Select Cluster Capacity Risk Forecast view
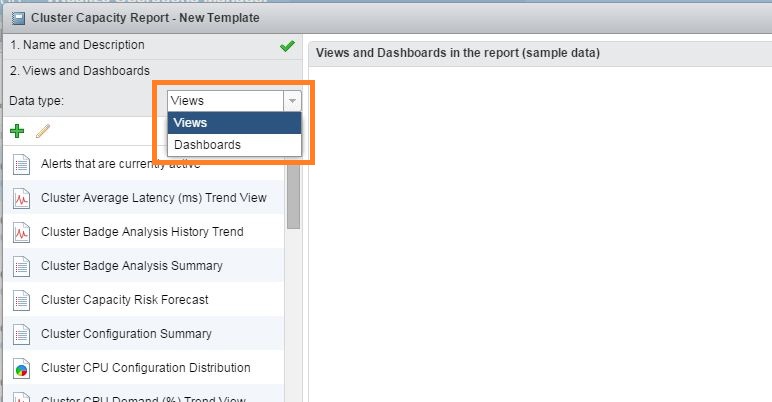This screenshot has height=402, width=772. (124, 300)
